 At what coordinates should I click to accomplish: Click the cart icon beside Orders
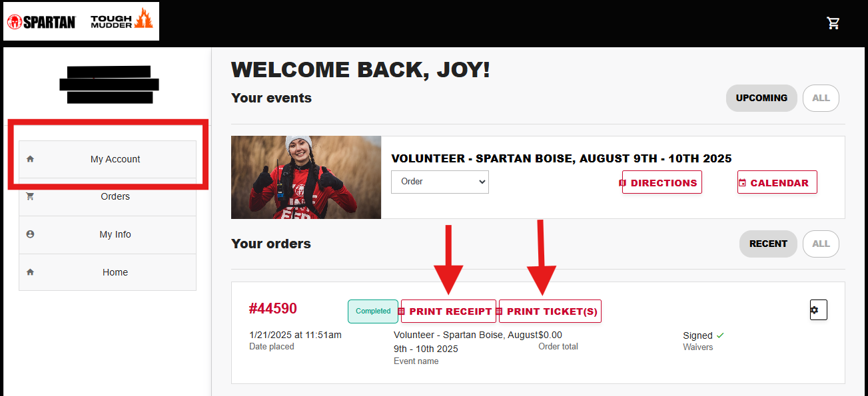(29, 196)
